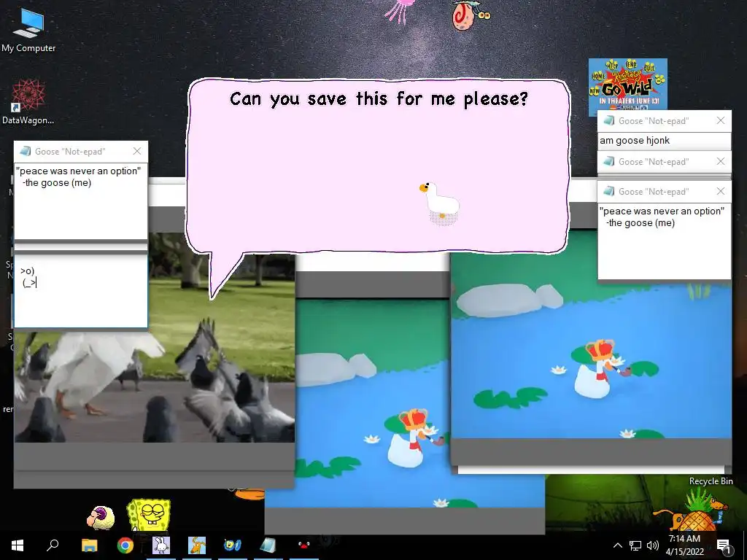Launch Google Chrome from the taskbar
This screenshot has height=560, width=747.
[x=125, y=545]
